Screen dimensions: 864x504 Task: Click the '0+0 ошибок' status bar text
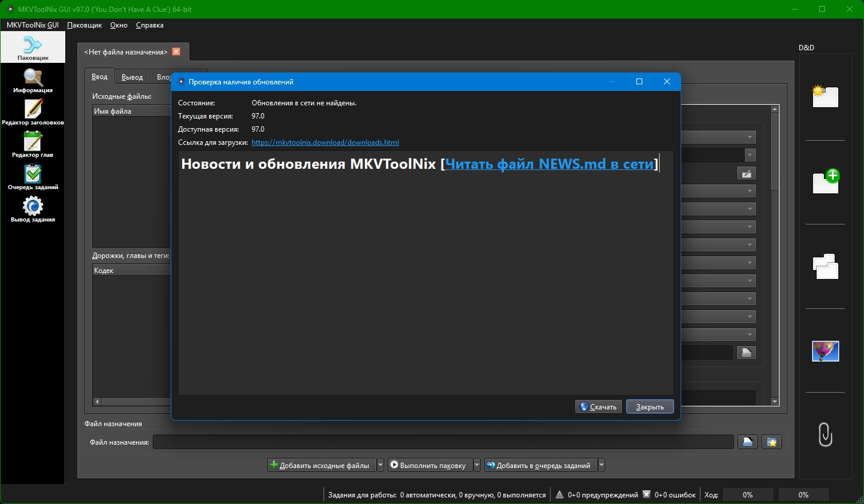(x=675, y=495)
